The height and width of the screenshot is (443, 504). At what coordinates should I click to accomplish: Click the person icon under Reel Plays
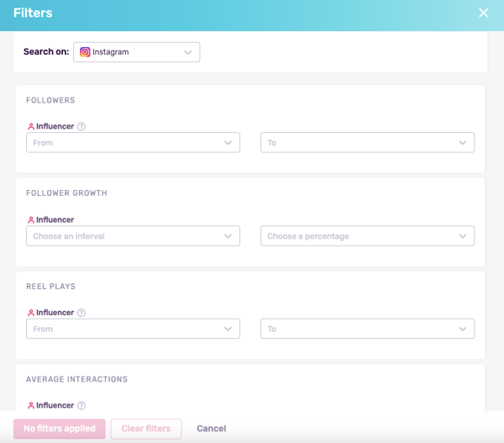click(x=31, y=313)
